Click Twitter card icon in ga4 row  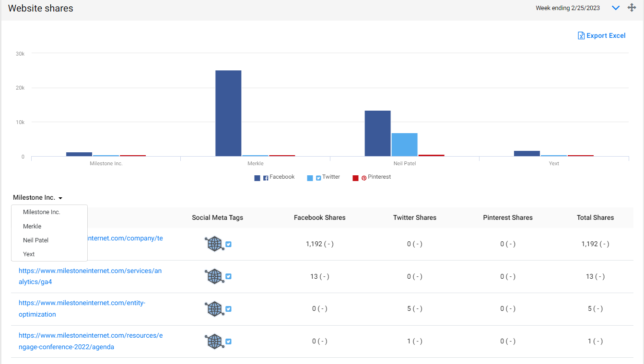click(x=229, y=276)
